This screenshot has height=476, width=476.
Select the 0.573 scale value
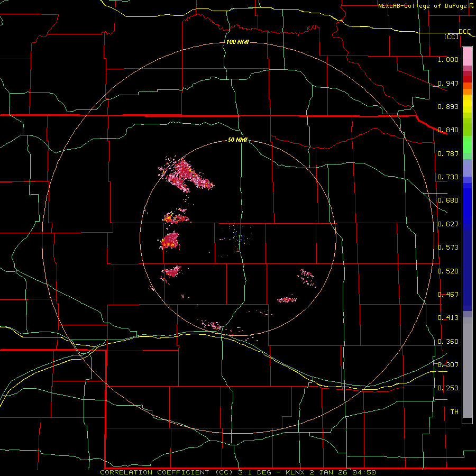(x=448, y=248)
